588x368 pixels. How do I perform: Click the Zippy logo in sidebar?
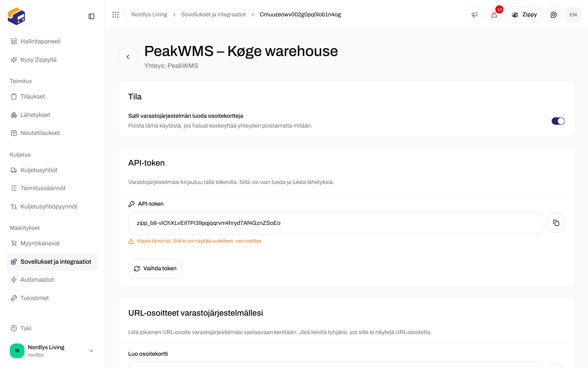click(x=16, y=16)
